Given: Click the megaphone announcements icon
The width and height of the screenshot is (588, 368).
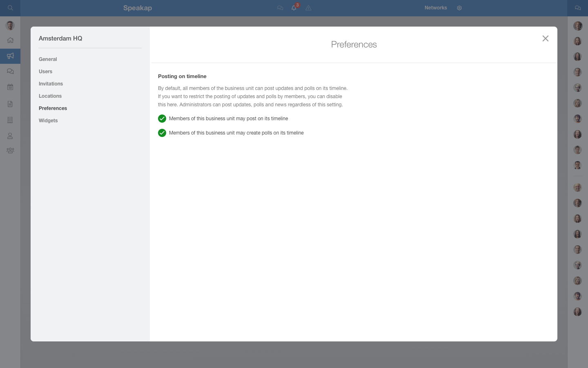Looking at the screenshot, I should pos(10,56).
